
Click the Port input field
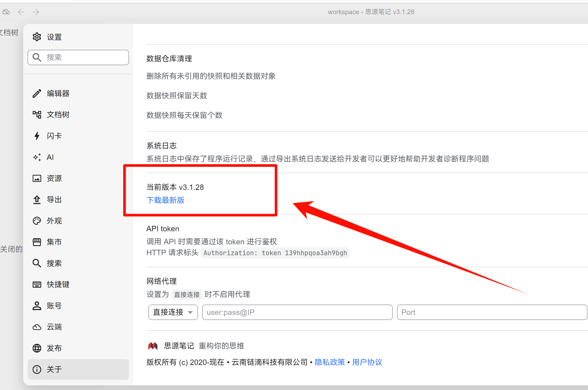pos(492,312)
